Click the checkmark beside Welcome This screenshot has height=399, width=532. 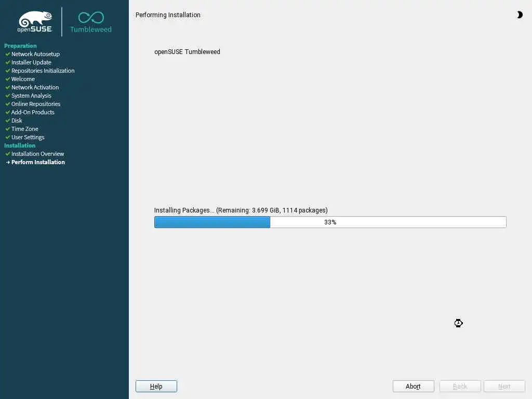coord(7,79)
